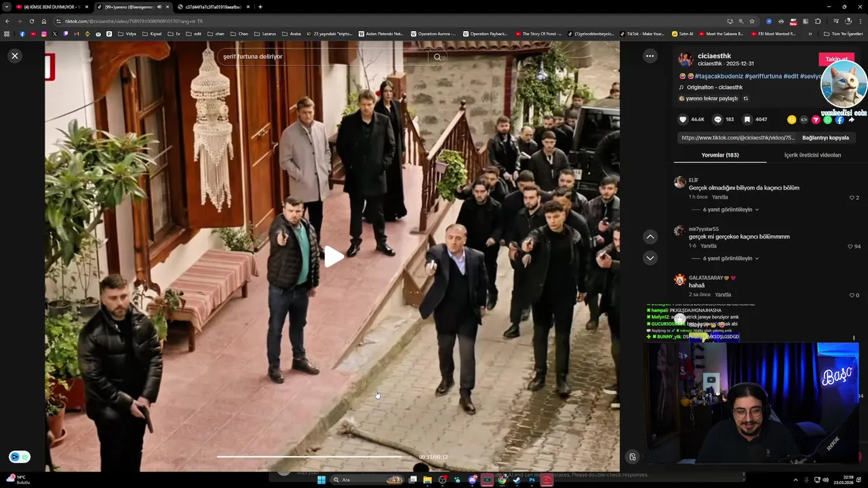Open the three-dot more options menu
Screen dimensions: 868x488
click(650, 56)
